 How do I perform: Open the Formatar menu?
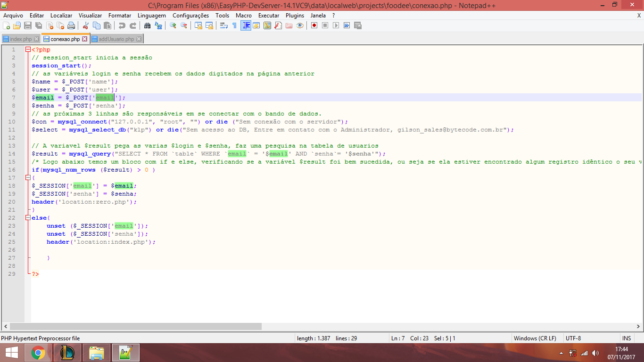click(120, 16)
